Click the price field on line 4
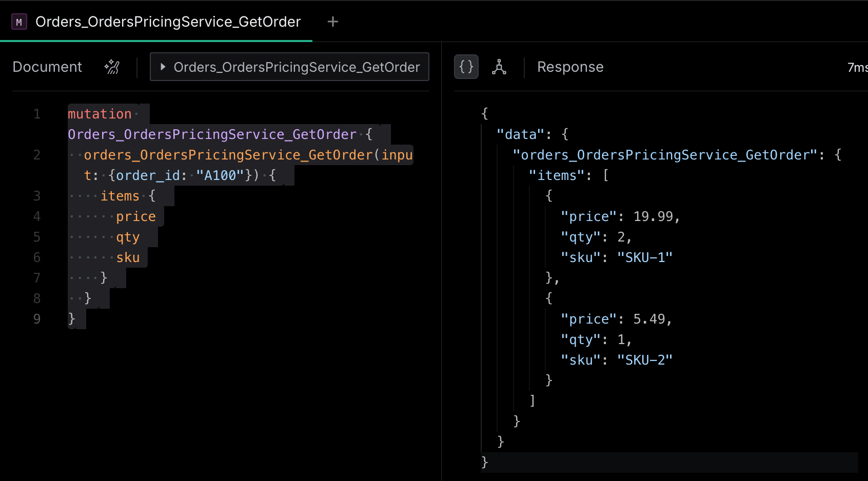The height and width of the screenshot is (481, 868). 135,216
